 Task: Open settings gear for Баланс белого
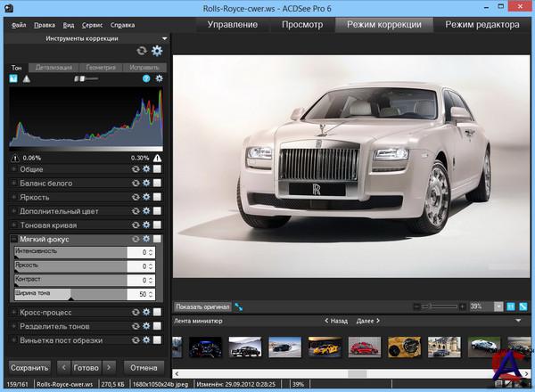point(146,184)
